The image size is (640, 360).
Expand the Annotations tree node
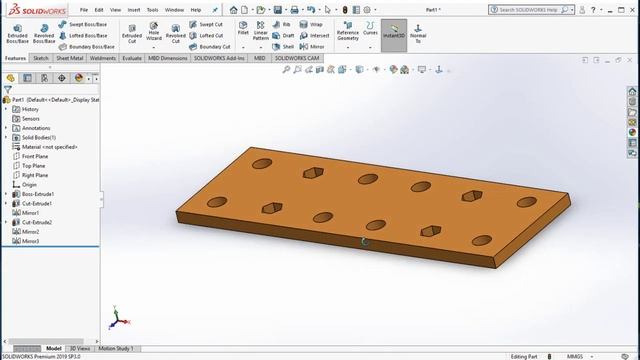coord(6,128)
